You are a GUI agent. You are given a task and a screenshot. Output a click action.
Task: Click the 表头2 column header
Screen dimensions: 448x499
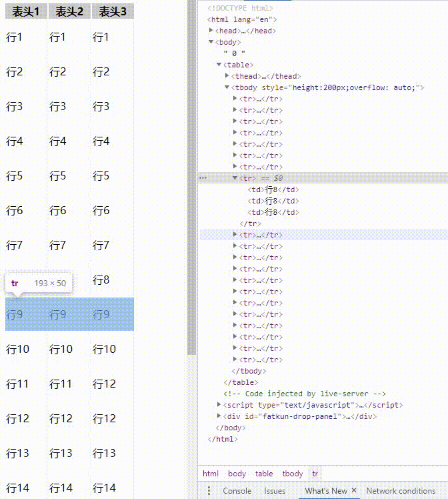(x=69, y=11)
